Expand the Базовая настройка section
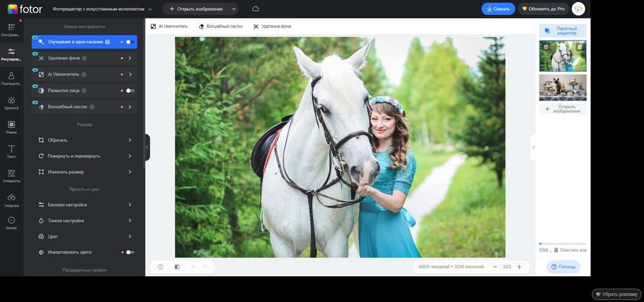Image resolution: width=644 pixels, height=302 pixels. point(85,205)
